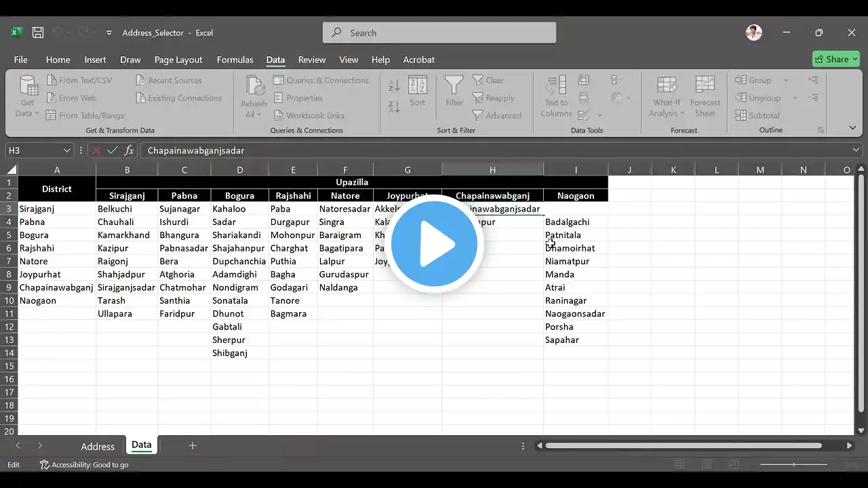868x488 pixels.
Task: Click the Get Data icon
Action: click(x=28, y=85)
